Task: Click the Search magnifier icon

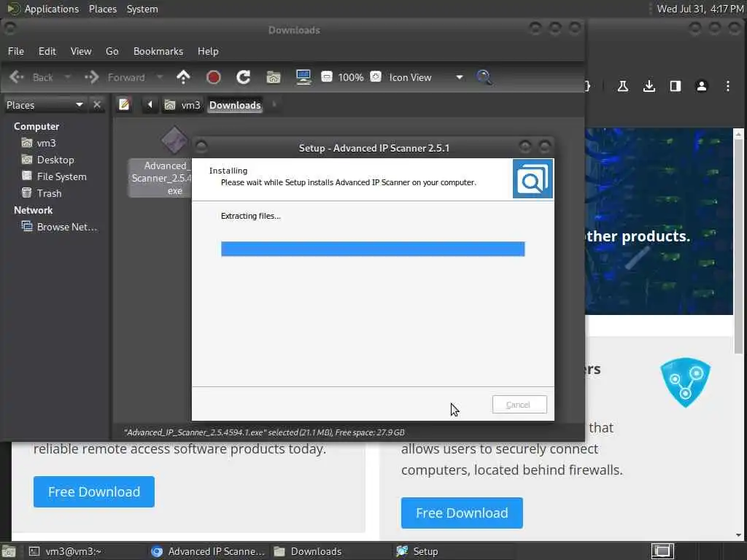Action: tap(484, 77)
